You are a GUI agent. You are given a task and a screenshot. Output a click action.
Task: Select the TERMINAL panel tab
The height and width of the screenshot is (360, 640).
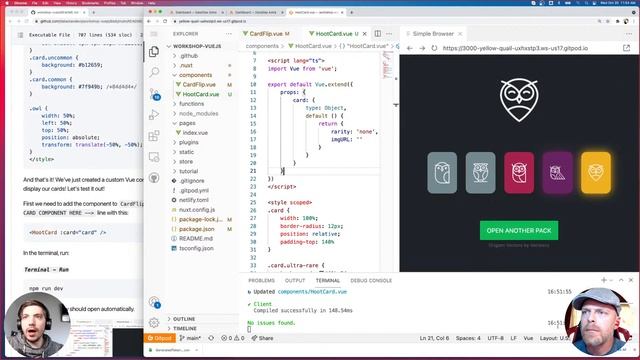click(x=327, y=280)
